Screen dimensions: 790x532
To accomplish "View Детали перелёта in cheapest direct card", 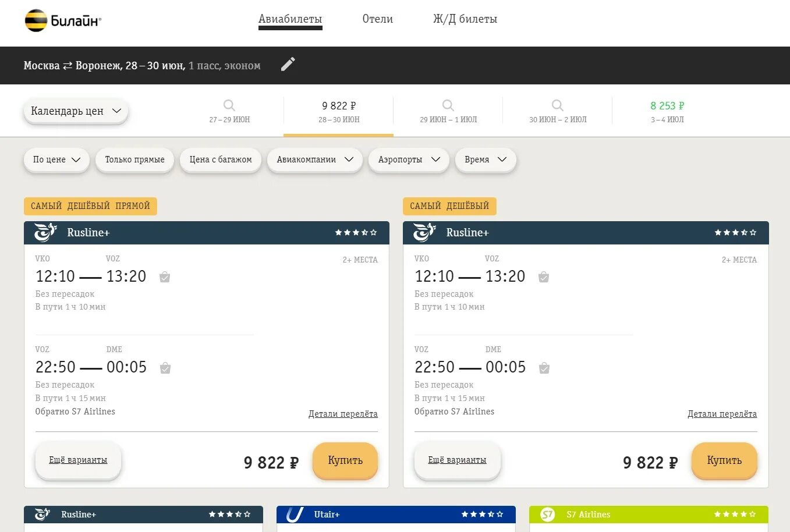I will (x=343, y=414).
